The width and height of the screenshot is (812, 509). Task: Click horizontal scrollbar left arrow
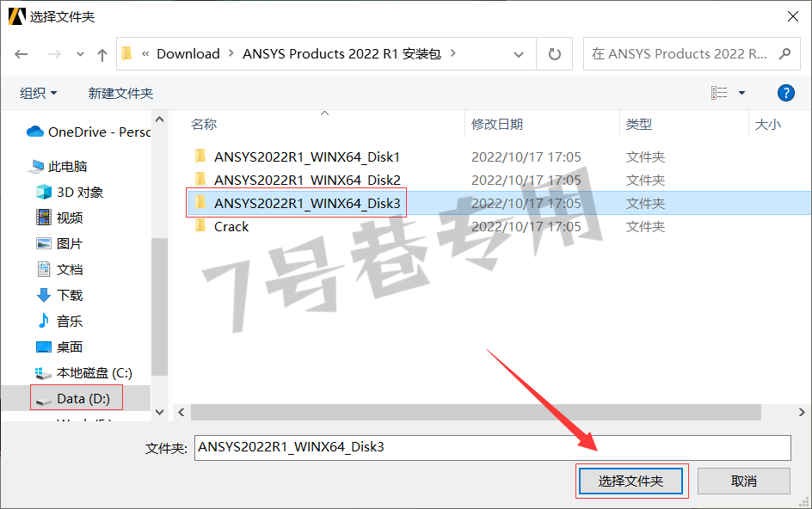coord(181,412)
